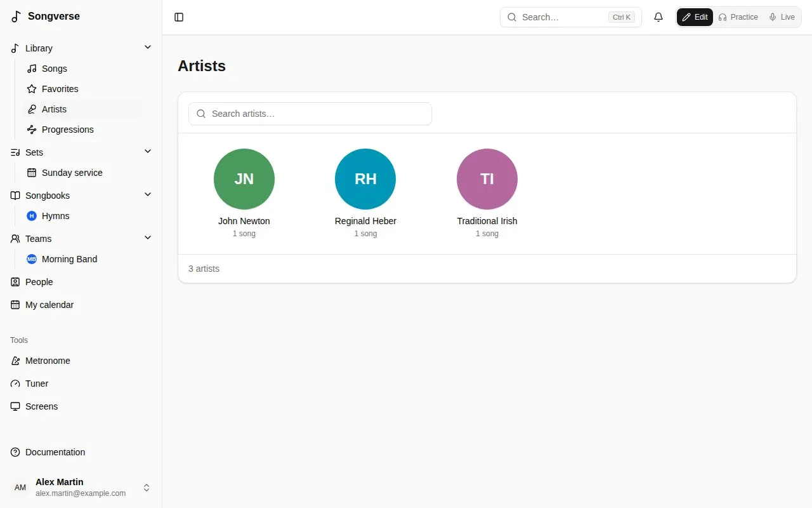Open Songs in the Library

[81, 69]
